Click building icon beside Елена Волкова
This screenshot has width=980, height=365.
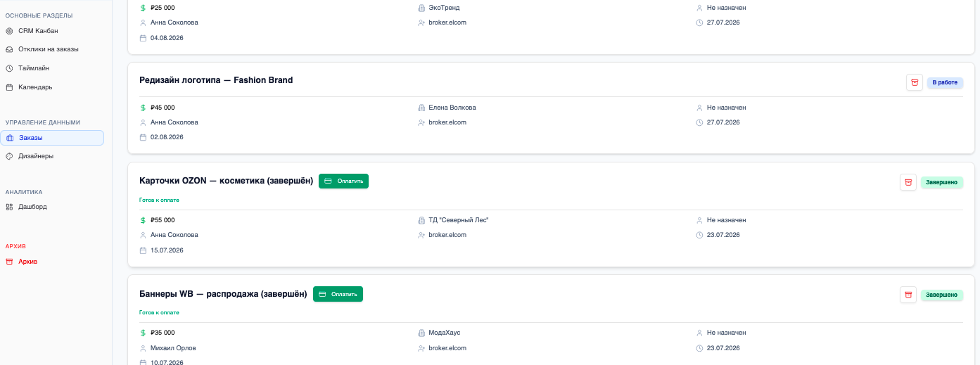click(421, 108)
